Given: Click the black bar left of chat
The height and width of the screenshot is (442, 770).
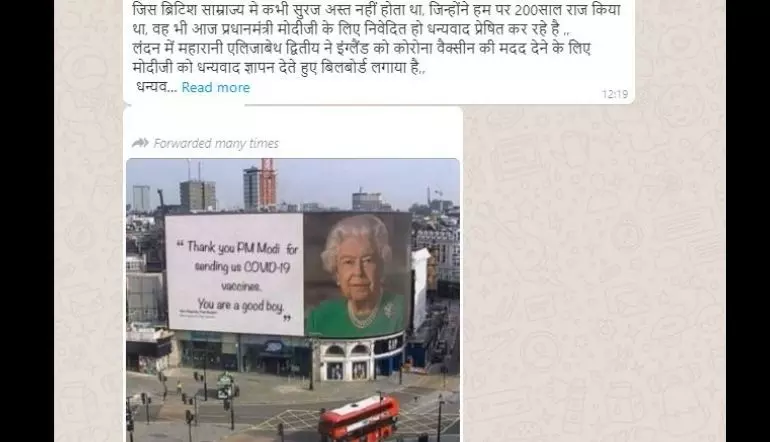Looking at the screenshot, I should [x=27, y=221].
